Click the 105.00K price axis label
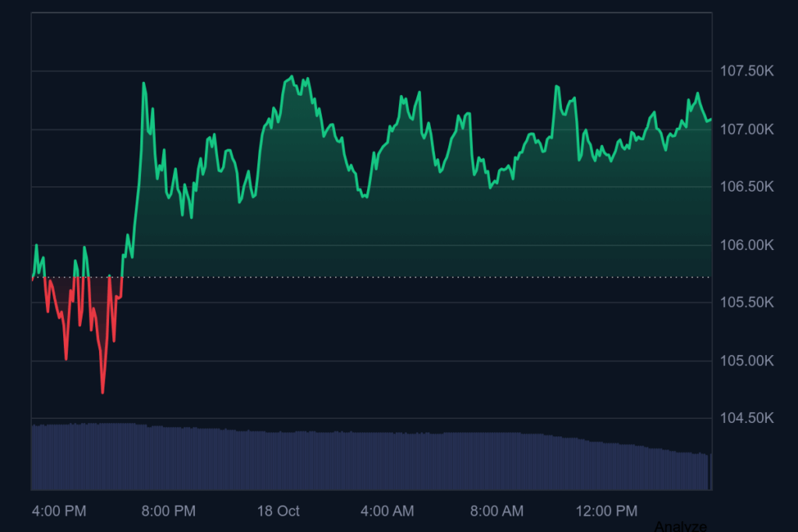This screenshot has height=532, width=798. [746, 361]
